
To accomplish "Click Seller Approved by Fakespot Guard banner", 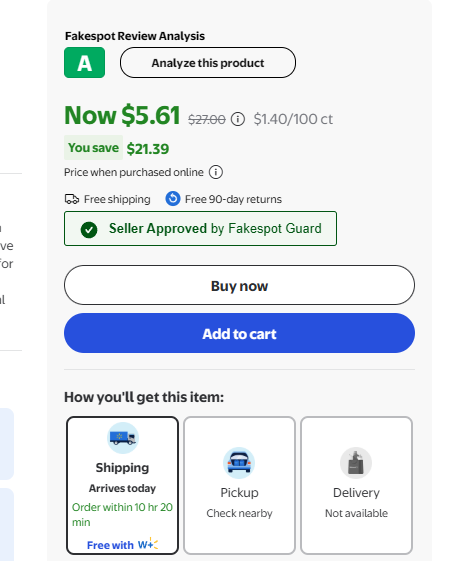I will 200,229.
